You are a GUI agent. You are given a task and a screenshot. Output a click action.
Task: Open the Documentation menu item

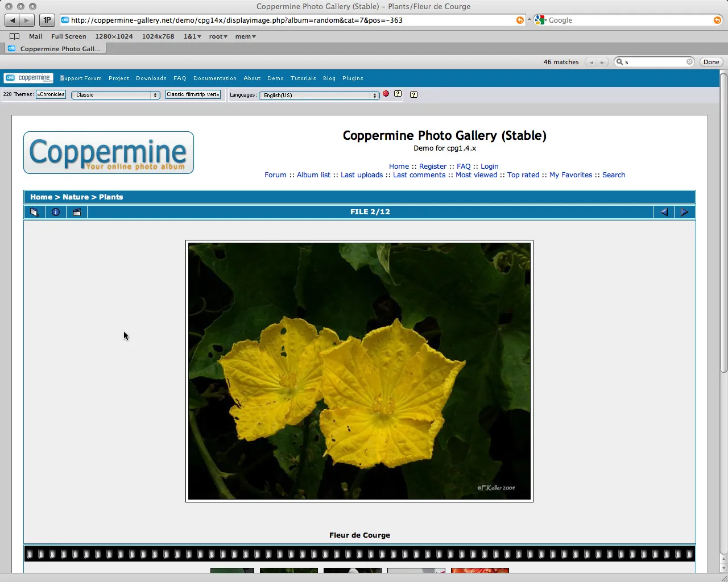coord(214,78)
